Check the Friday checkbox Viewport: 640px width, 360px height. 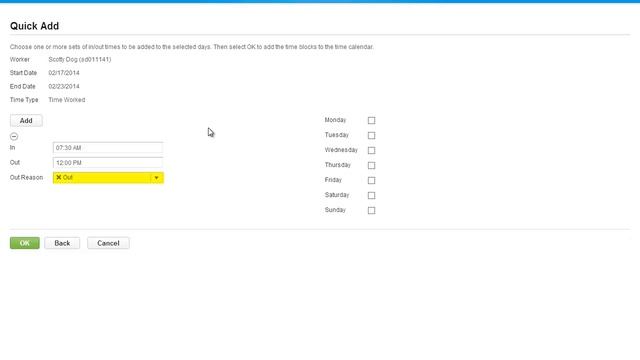click(371, 180)
